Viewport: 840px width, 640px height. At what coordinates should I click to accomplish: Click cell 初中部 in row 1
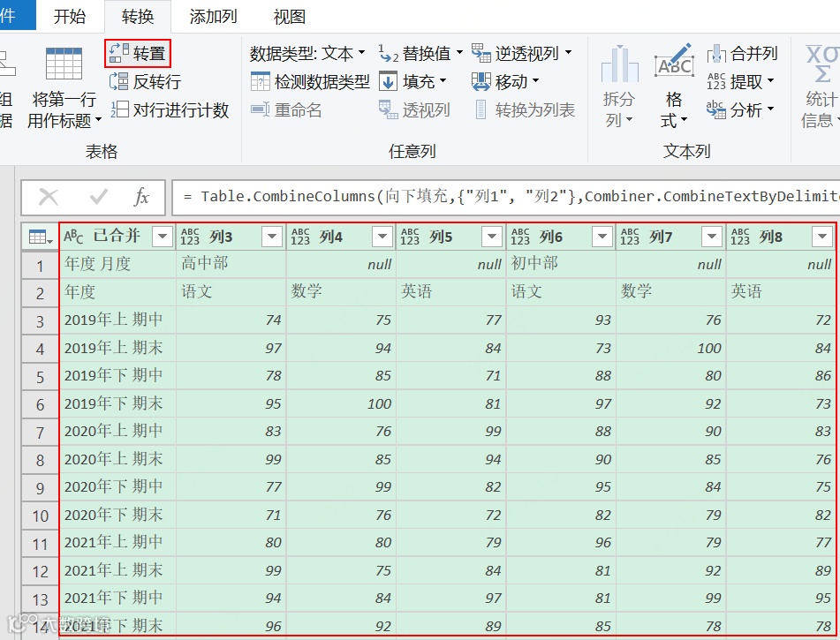561,263
